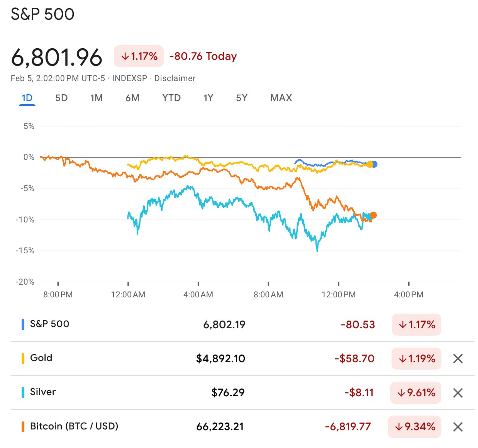Click the yellow Gold endpoint dot on chart
Image resolution: width=478 pixels, height=448 pixels.
370,165
